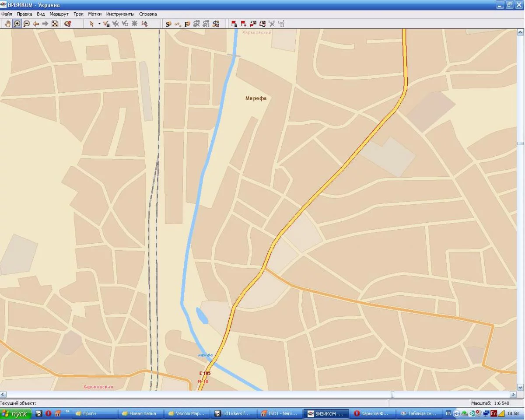The height and width of the screenshot is (420, 525).
Task: Toggle the zoom in tool
Action: [x=17, y=24]
